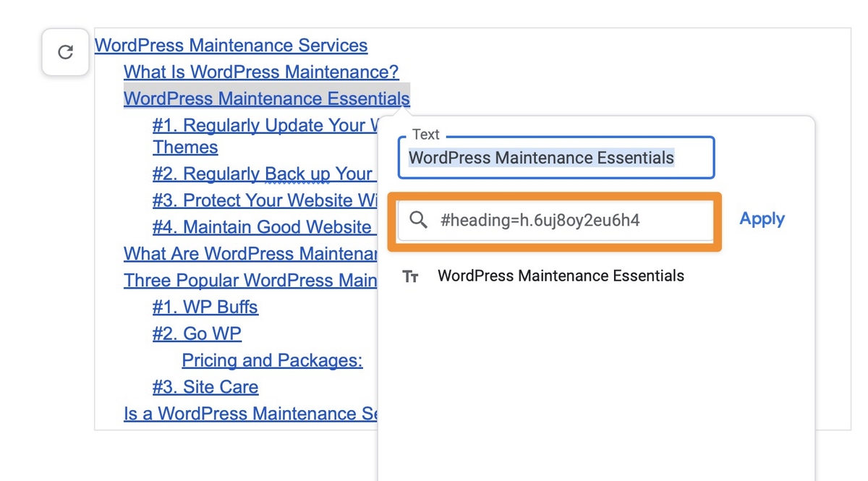Image resolution: width=868 pixels, height=481 pixels.
Task: Open the Pricing and Packages: link
Action: coord(272,361)
